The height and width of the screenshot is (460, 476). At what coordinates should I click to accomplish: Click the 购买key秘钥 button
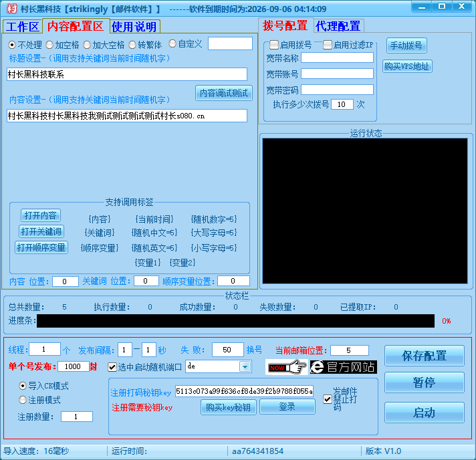point(228,407)
